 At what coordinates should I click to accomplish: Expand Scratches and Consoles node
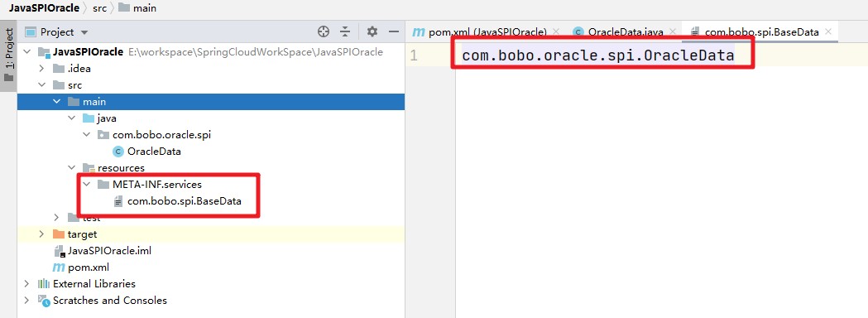(26, 301)
